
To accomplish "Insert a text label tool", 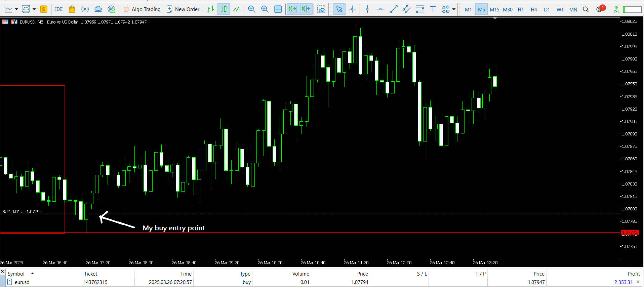I will [x=433, y=9].
